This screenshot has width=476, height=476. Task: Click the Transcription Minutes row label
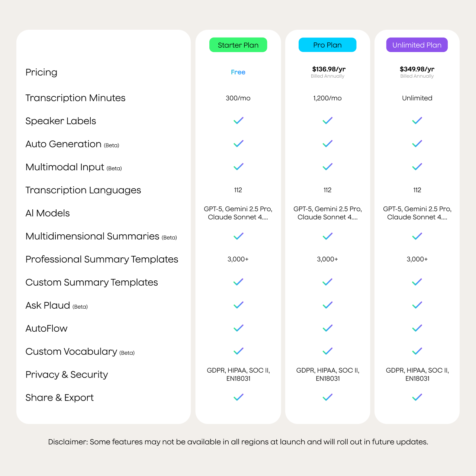[x=75, y=98]
